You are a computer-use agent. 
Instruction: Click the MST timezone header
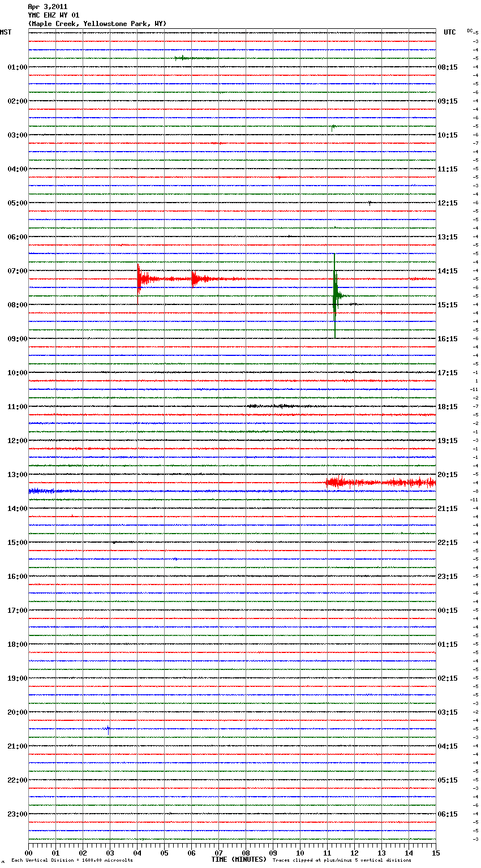pos(6,32)
